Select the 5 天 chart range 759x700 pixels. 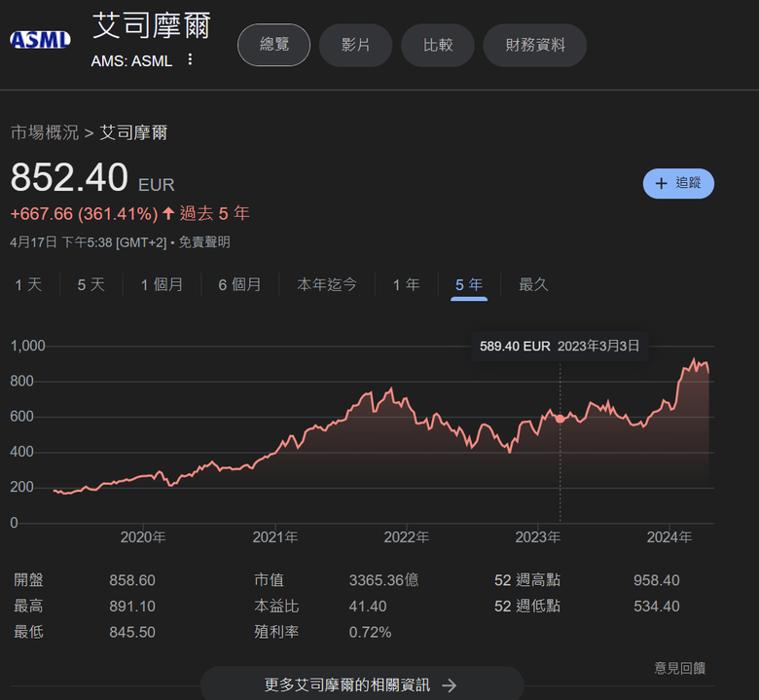[91, 284]
